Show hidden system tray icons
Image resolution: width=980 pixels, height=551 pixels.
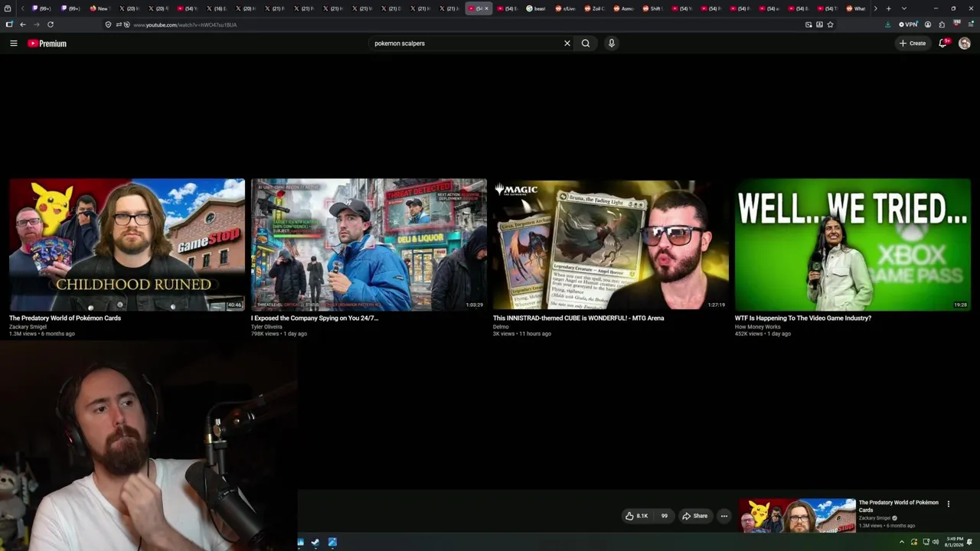click(x=901, y=542)
